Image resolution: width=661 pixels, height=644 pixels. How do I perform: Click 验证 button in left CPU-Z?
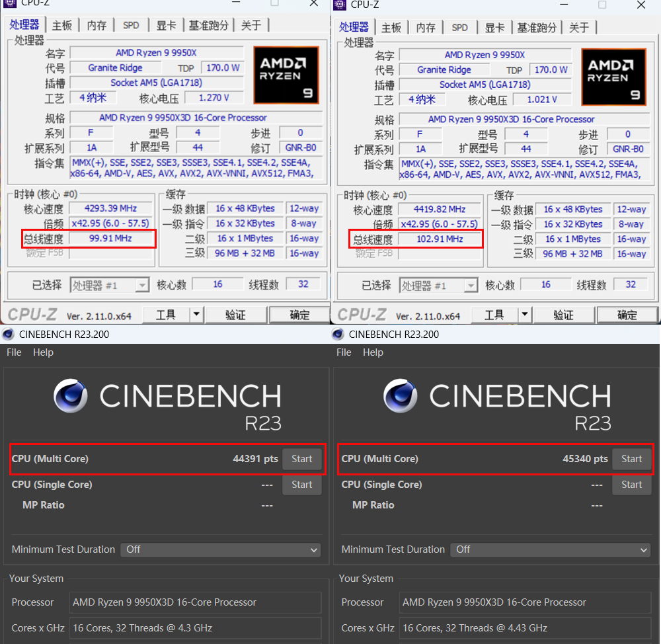click(235, 315)
